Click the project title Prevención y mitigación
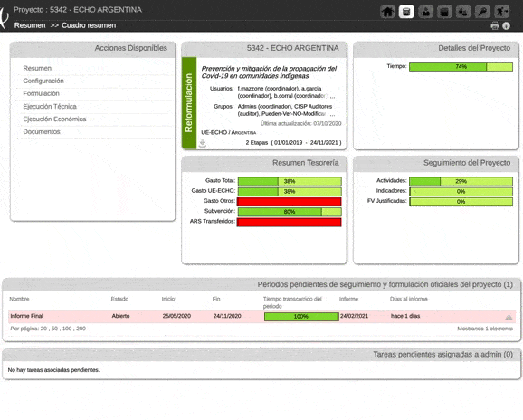The image size is (523, 420). [269, 72]
